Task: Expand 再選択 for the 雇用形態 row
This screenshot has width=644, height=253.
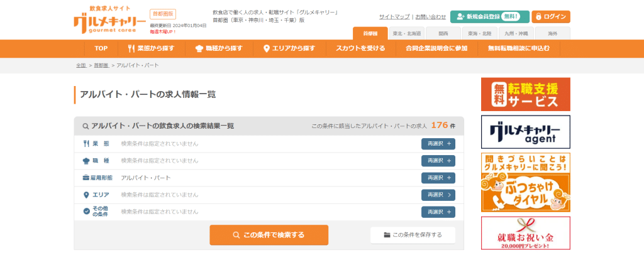Action: click(438, 178)
